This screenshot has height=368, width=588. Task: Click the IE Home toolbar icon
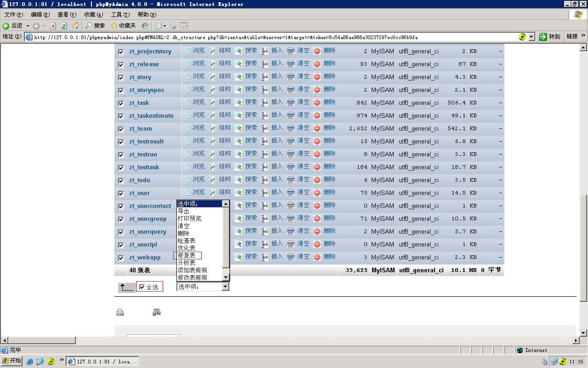(x=75, y=26)
